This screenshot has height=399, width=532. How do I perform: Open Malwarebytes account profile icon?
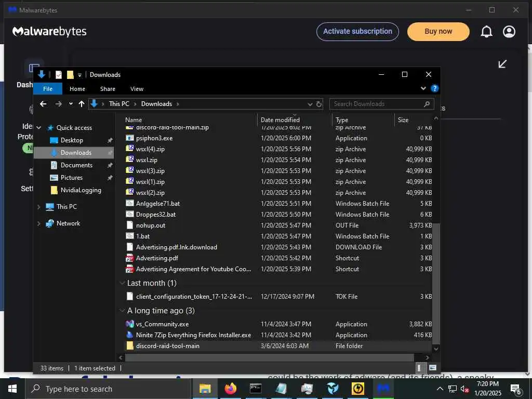click(509, 32)
